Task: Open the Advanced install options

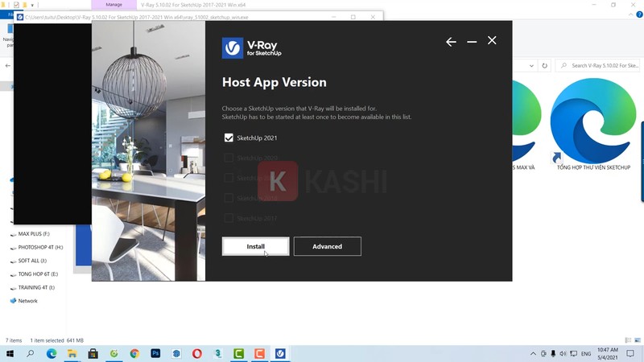Action: pos(328,246)
